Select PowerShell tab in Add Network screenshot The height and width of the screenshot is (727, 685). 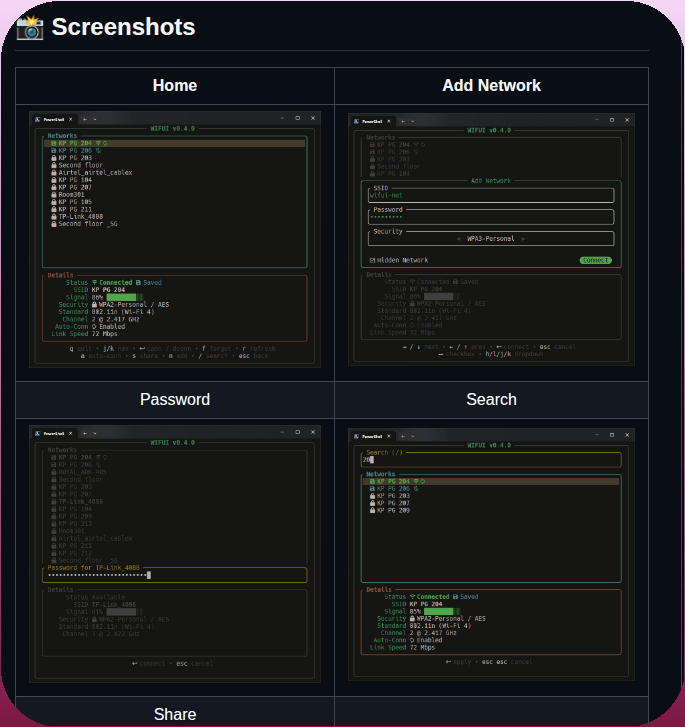(x=372, y=121)
